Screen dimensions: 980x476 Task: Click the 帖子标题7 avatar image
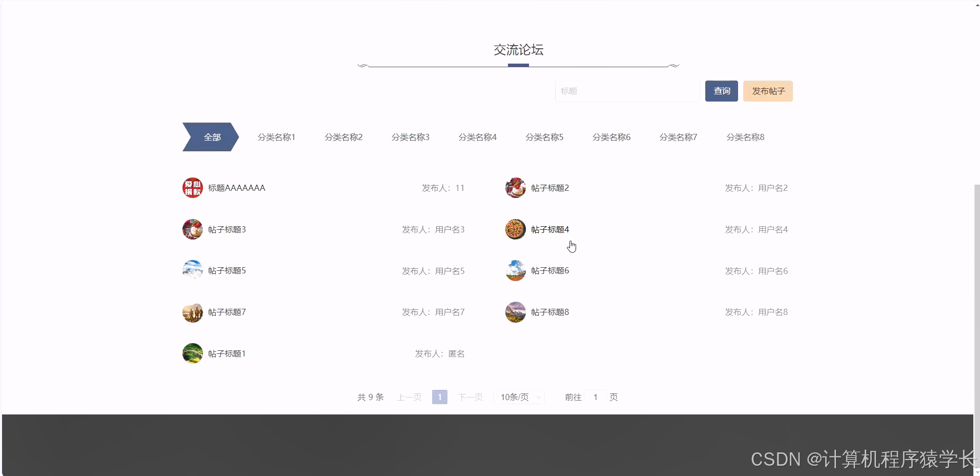coord(192,311)
